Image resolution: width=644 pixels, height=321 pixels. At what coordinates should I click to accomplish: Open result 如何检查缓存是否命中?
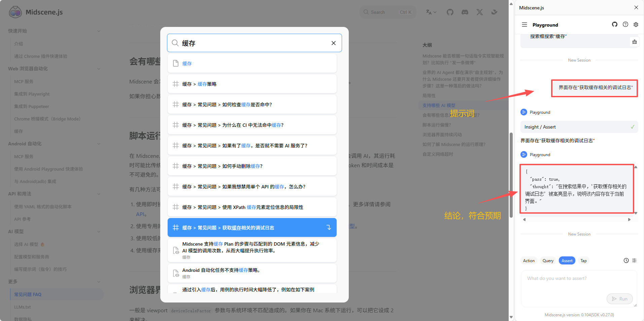252,104
